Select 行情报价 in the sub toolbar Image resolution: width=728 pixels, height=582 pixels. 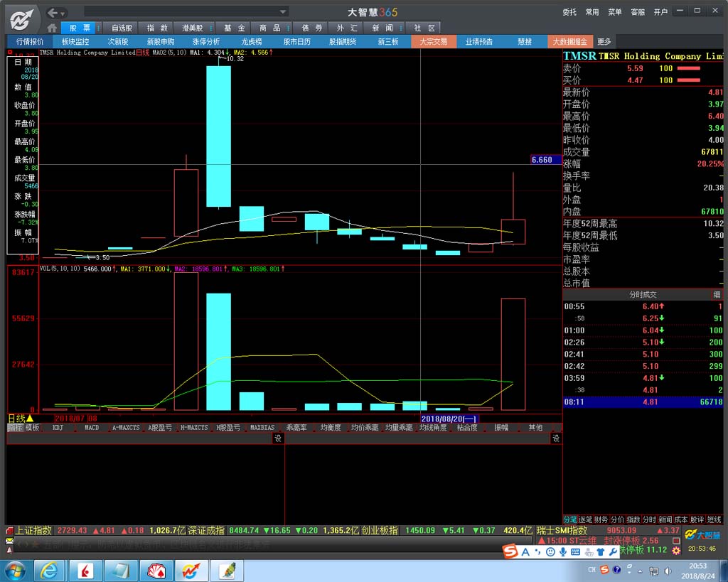[30, 42]
